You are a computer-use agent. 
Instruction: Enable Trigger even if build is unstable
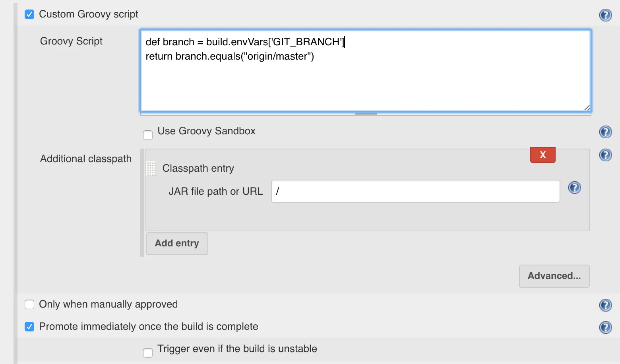click(148, 353)
